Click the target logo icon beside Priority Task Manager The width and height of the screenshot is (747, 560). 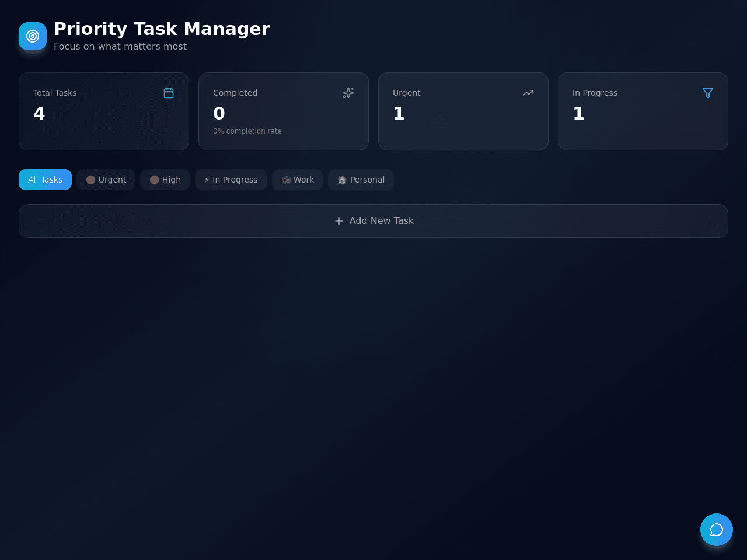tap(33, 36)
